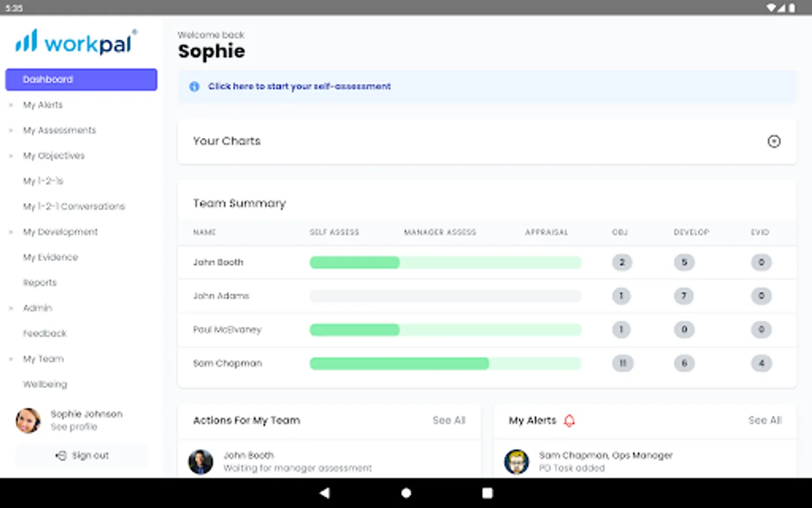Expand the My Team arrow
This screenshot has height=508, width=812.
pos(11,359)
